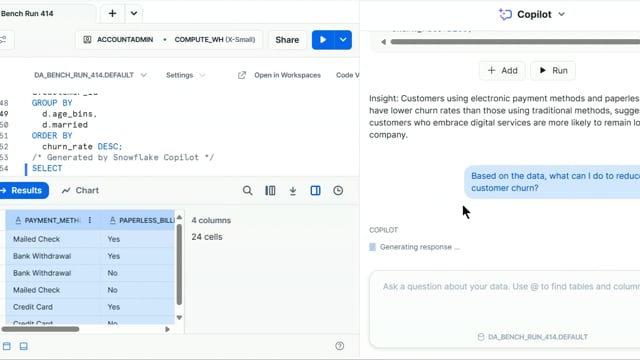The width and height of the screenshot is (640, 360).
Task: Switch to the Results tab
Action: coord(23,191)
